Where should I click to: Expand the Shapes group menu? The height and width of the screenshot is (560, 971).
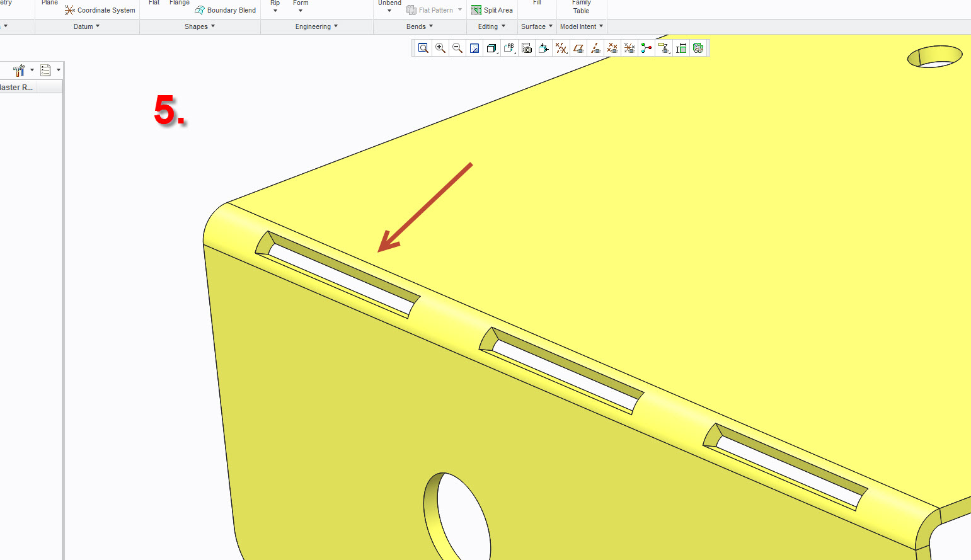pos(200,26)
